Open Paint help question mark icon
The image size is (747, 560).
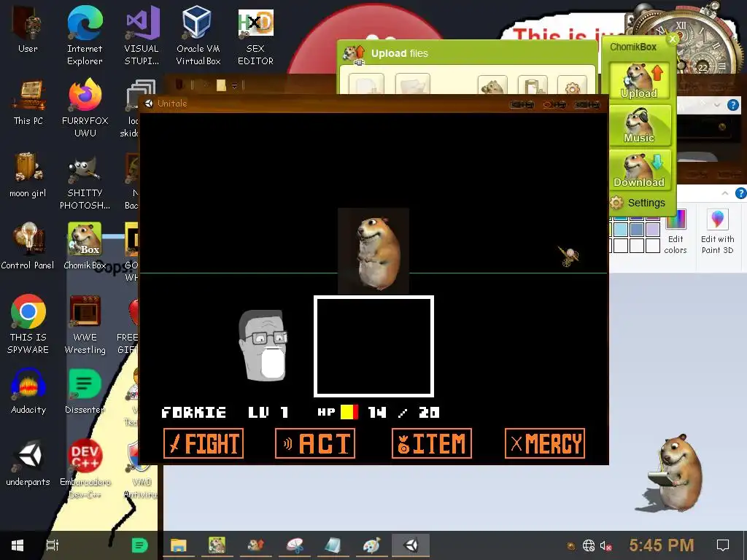[x=741, y=192]
